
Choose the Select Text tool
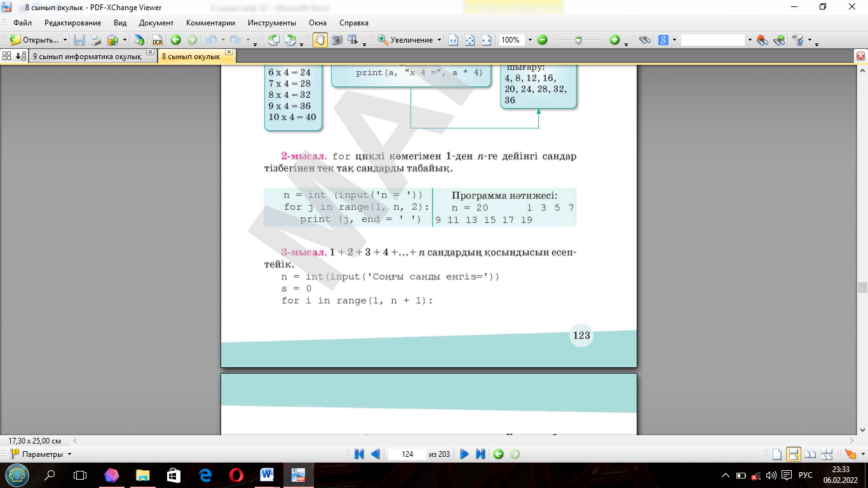click(x=353, y=40)
